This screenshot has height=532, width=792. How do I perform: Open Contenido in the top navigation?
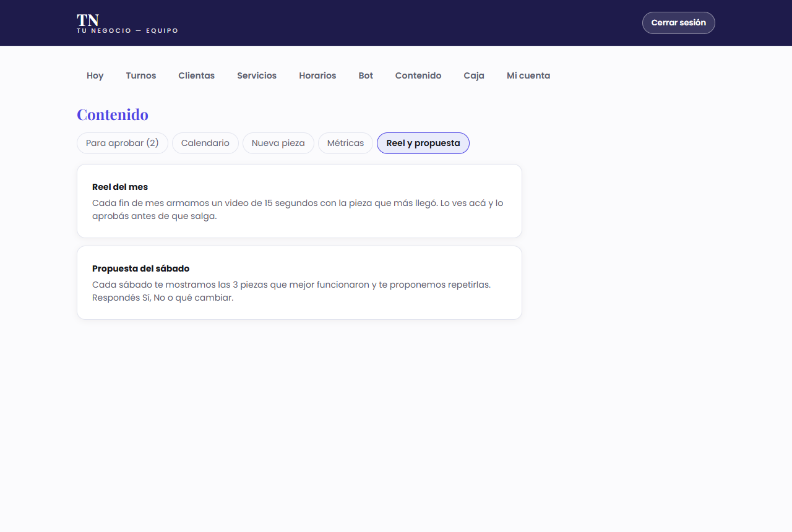[x=418, y=75]
